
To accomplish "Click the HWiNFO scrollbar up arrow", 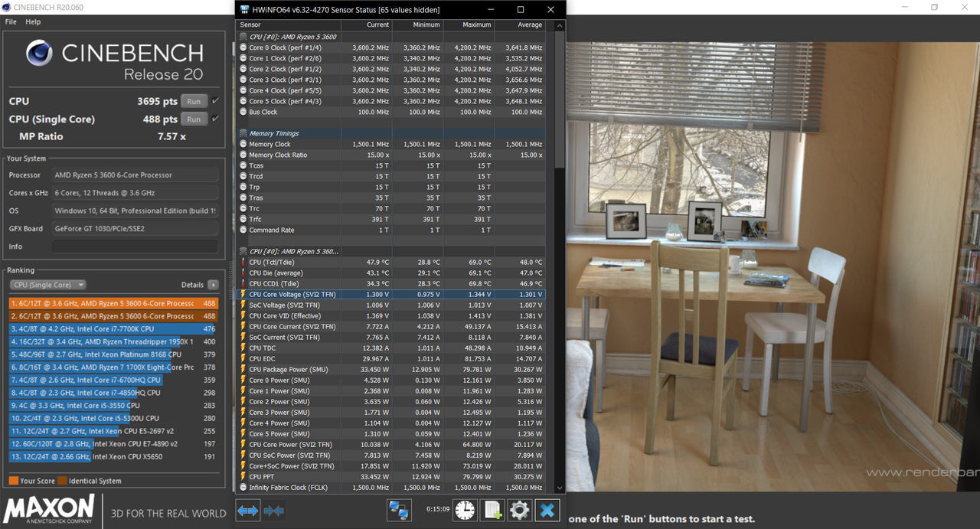I will click(561, 24).
